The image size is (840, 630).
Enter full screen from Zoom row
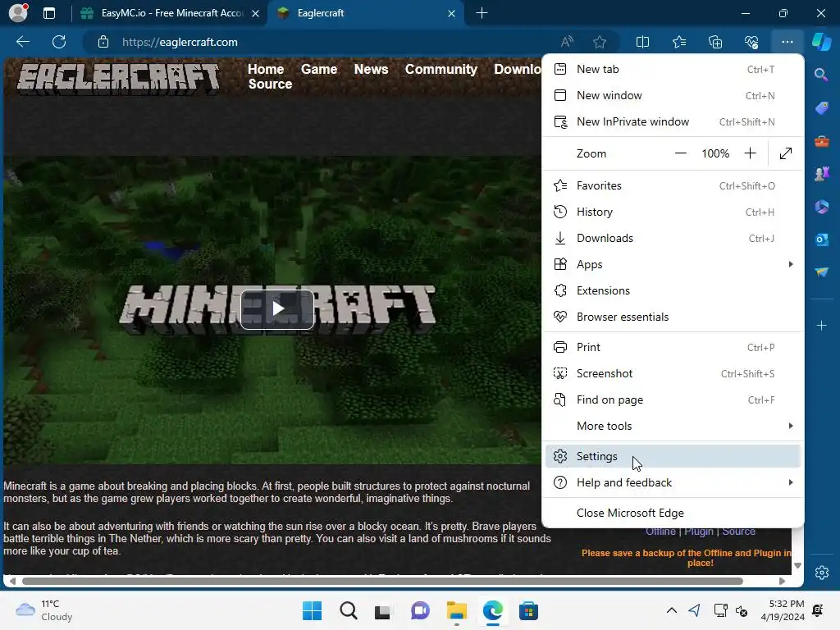coord(785,153)
